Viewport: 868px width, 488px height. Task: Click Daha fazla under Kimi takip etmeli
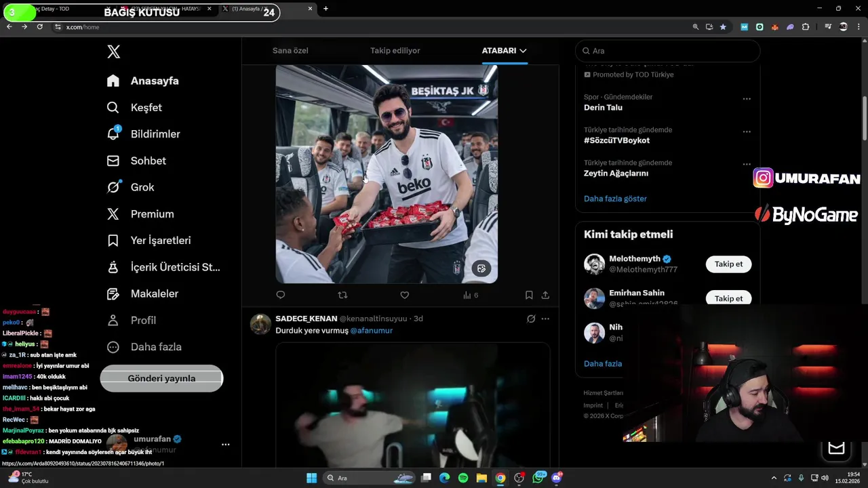coord(603,364)
